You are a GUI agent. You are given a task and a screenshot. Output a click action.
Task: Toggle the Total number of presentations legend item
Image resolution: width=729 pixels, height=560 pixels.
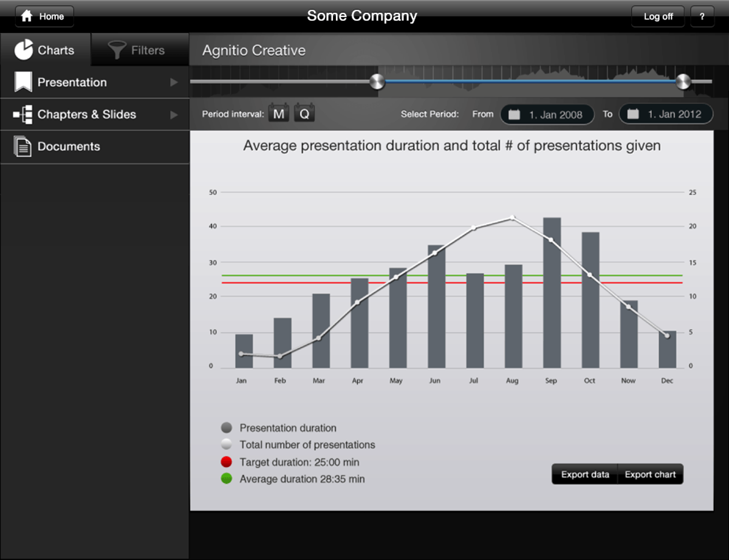(x=228, y=445)
